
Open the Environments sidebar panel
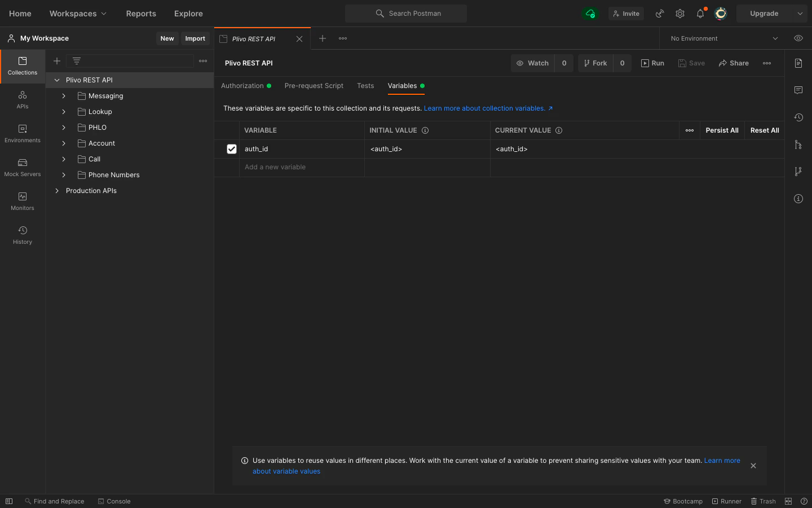pos(23,133)
